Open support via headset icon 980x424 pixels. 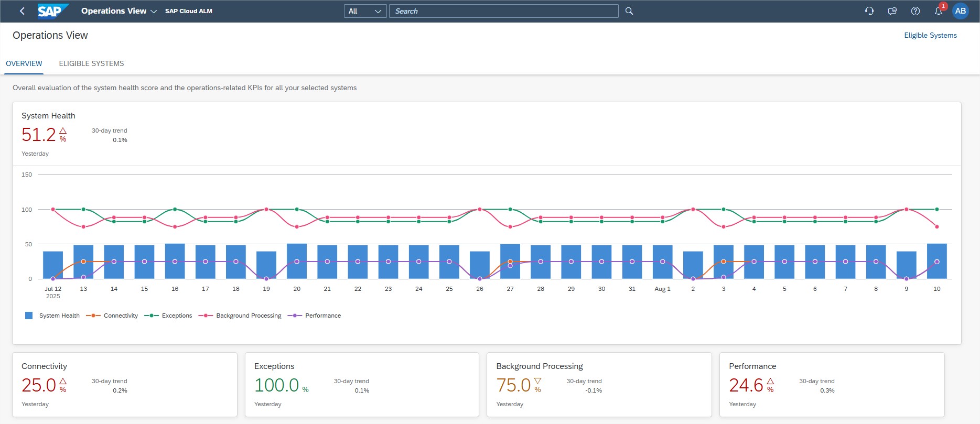869,11
